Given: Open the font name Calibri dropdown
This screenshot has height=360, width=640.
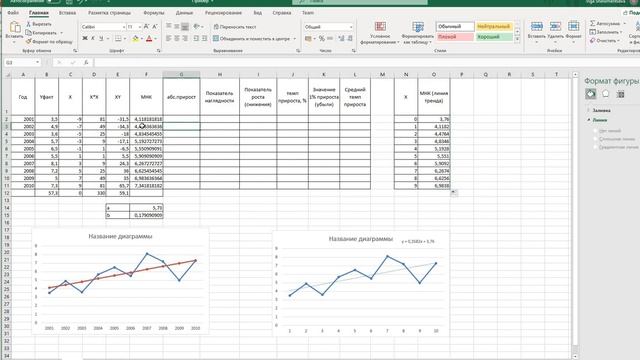Looking at the screenshot, I should point(124,27).
